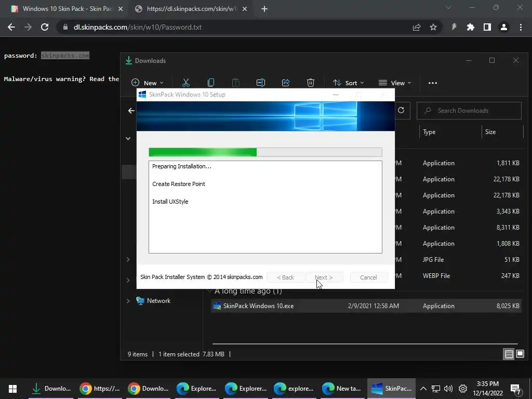This screenshot has width=532, height=399.
Task: Click the back arrow in Downloads window
Action: pyautogui.click(x=131, y=111)
